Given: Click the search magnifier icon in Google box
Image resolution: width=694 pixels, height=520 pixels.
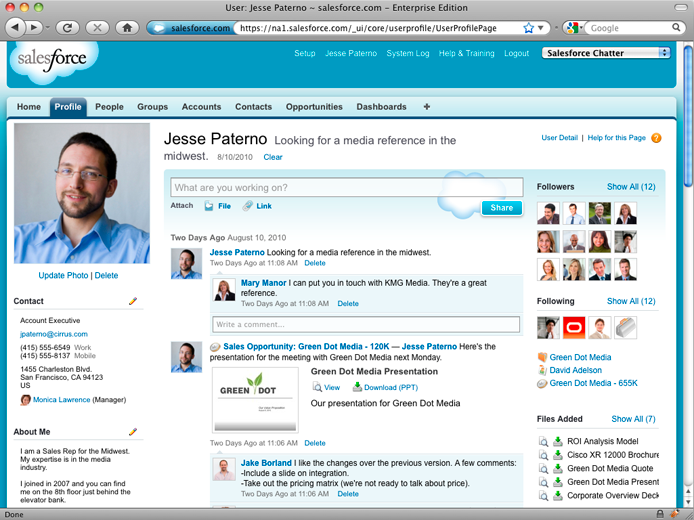Looking at the screenshot, I should [x=676, y=27].
